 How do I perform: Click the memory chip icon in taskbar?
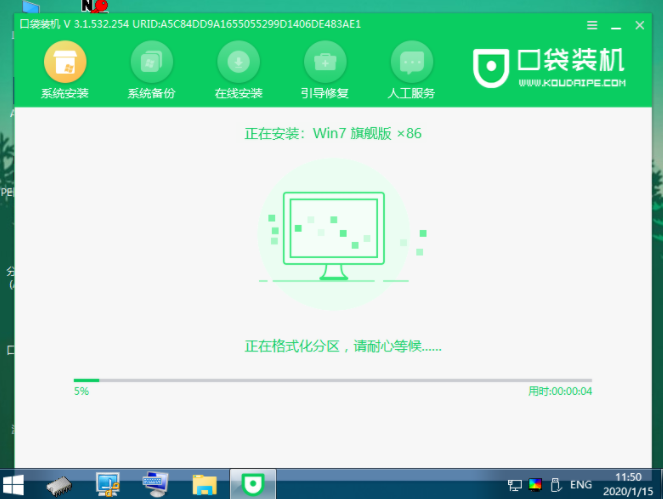[x=59, y=485]
